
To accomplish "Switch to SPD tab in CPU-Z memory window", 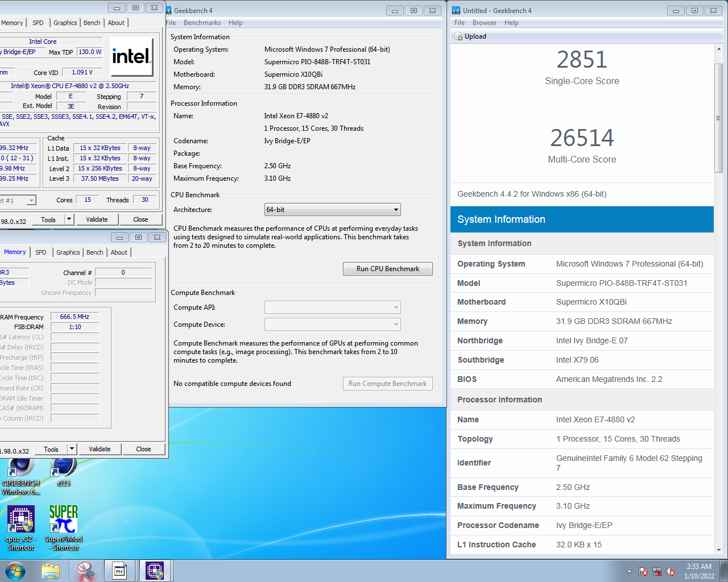I will click(41, 252).
